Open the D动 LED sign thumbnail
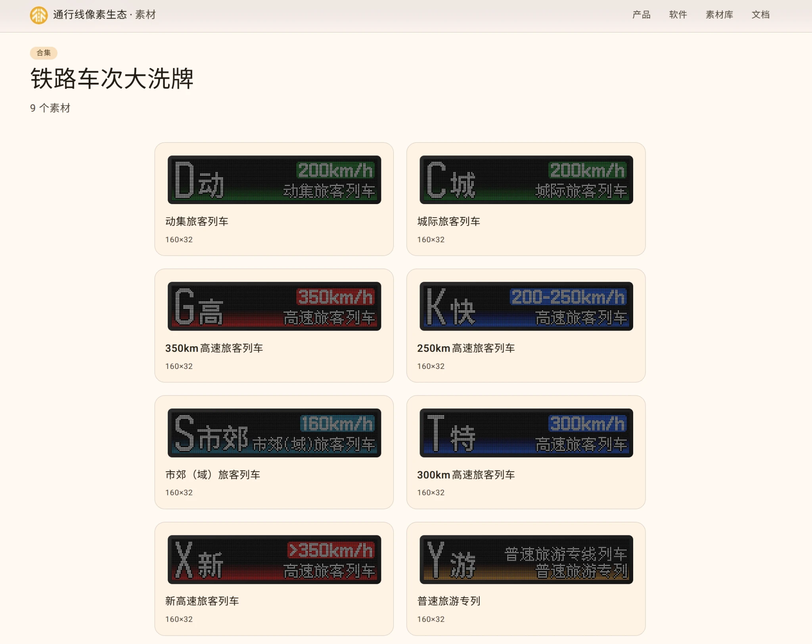Screen dimensions: 812x644 [274, 180]
